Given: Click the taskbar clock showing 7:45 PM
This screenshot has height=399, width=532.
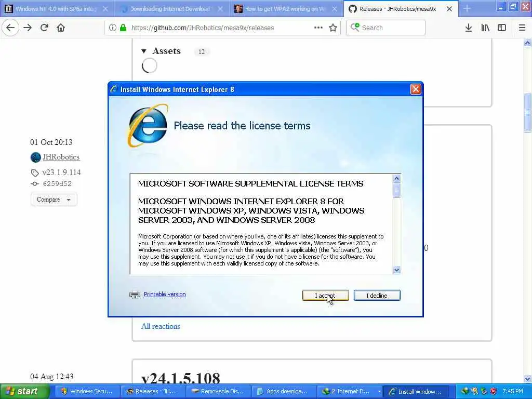Looking at the screenshot, I should (513, 392).
